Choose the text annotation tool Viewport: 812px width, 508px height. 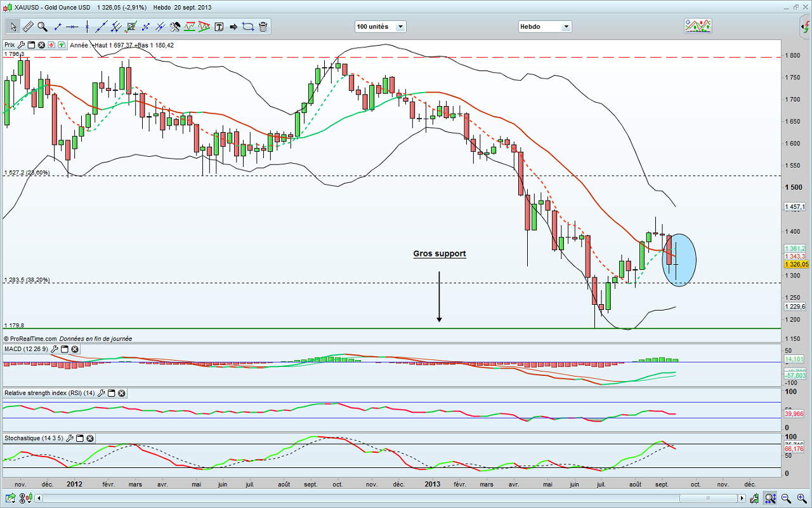pyautogui.click(x=219, y=27)
